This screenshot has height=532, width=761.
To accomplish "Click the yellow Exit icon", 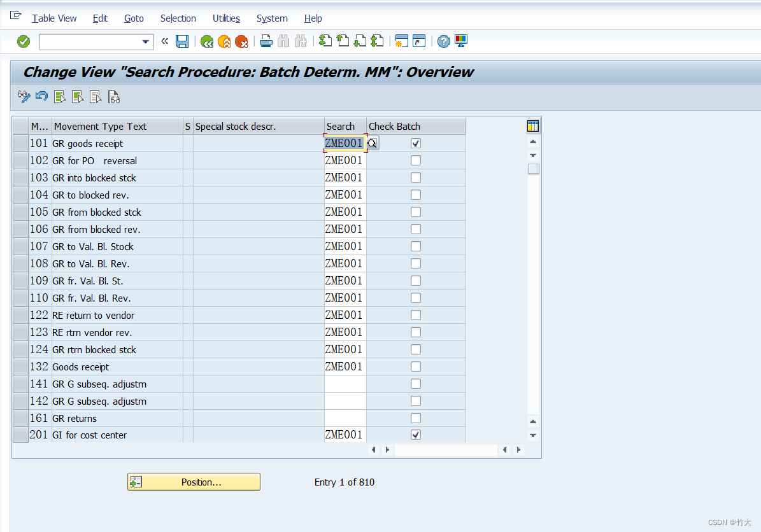I will coord(224,42).
